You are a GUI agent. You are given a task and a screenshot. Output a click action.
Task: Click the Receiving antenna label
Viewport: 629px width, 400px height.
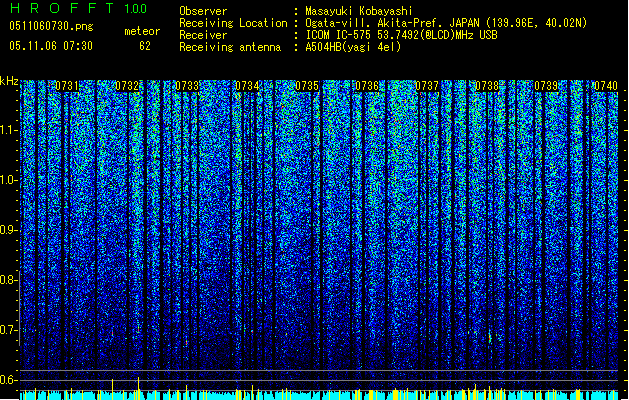click(x=230, y=47)
